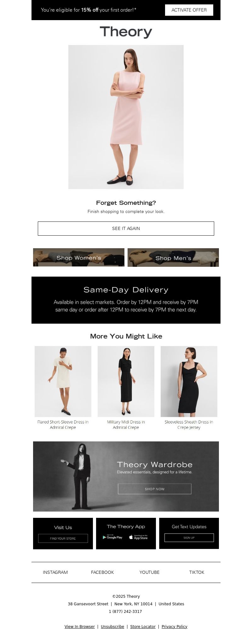Activate the 15% off offer
252x644 pixels.
pyautogui.click(x=189, y=10)
